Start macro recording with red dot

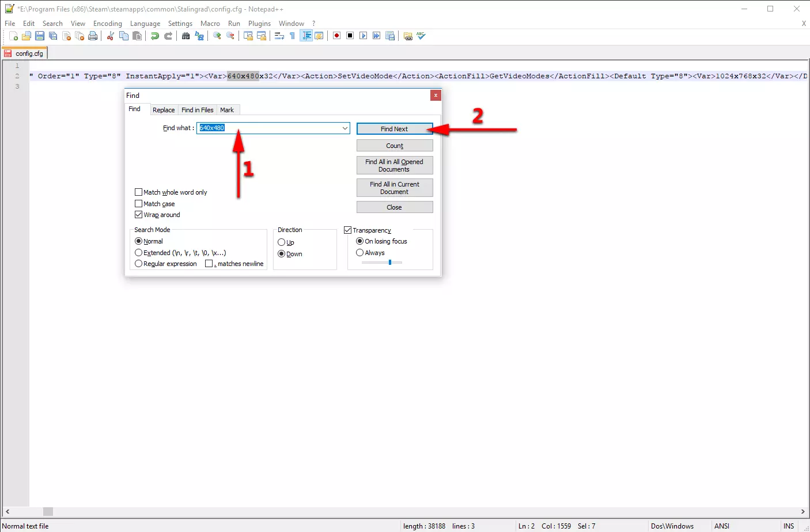pos(337,36)
